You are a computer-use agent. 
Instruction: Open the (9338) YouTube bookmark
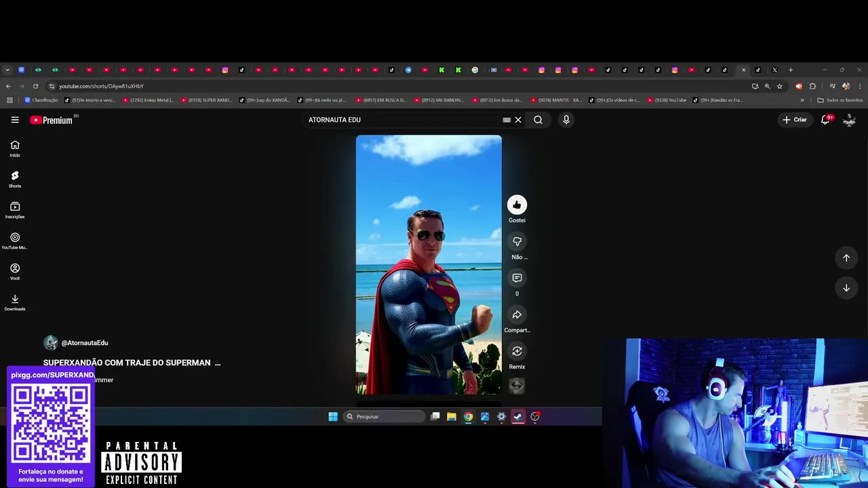click(667, 100)
